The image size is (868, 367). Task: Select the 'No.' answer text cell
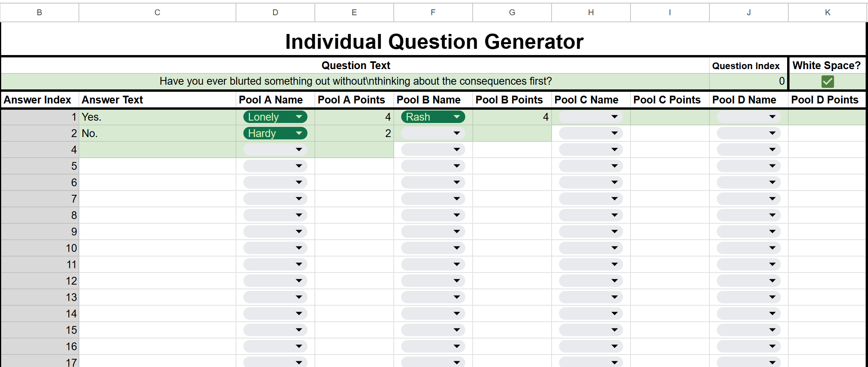point(157,133)
